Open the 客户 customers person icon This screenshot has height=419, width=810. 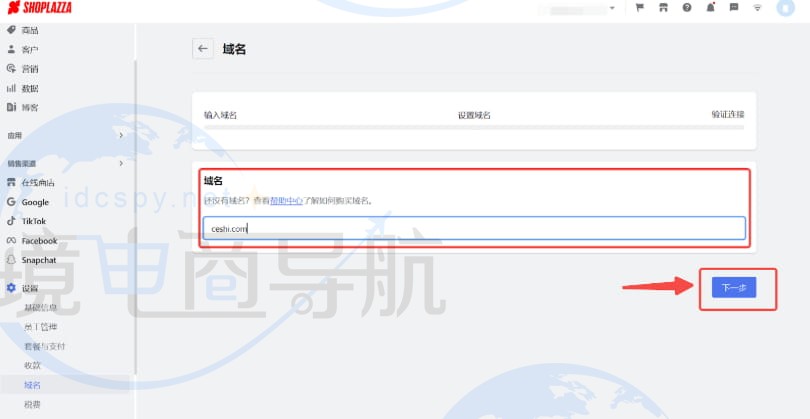[x=11, y=49]
